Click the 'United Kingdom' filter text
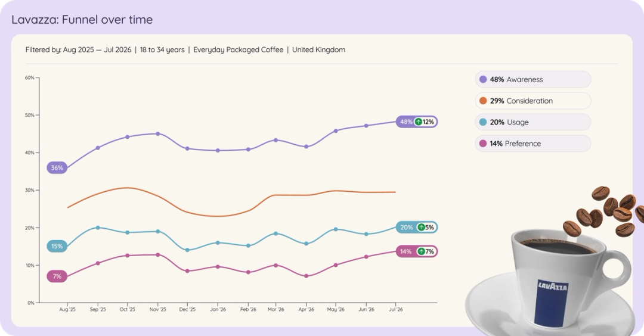This screenshot has width=644, height=336. pyautogui.click(x=318, y=49)
